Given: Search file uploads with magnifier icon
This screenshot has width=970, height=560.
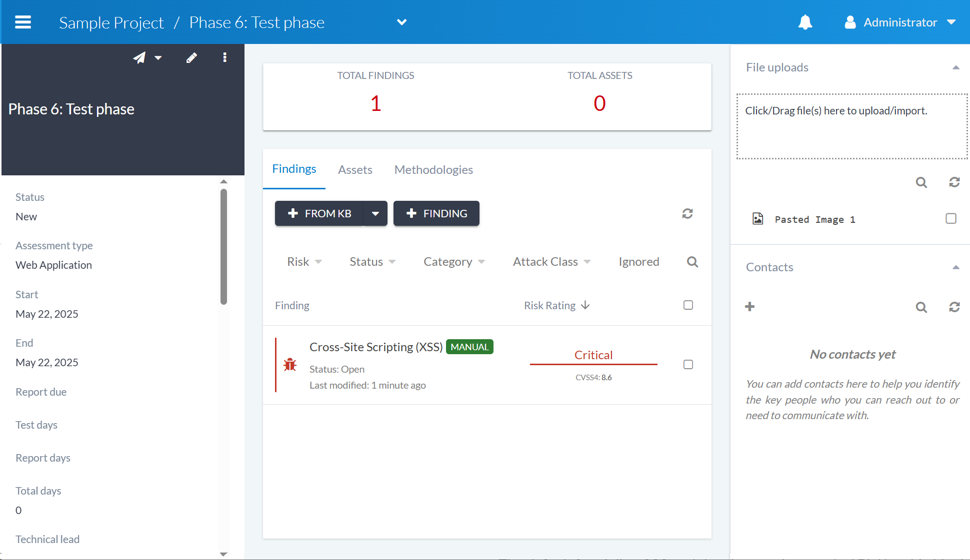Looking at the screenshot, I should pos(921,182).
